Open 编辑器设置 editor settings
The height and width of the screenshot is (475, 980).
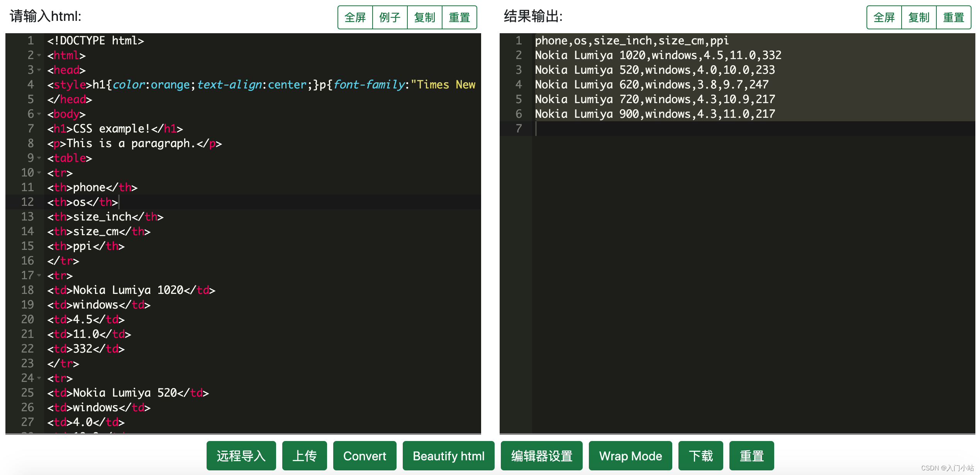click(x=541, y=456)
